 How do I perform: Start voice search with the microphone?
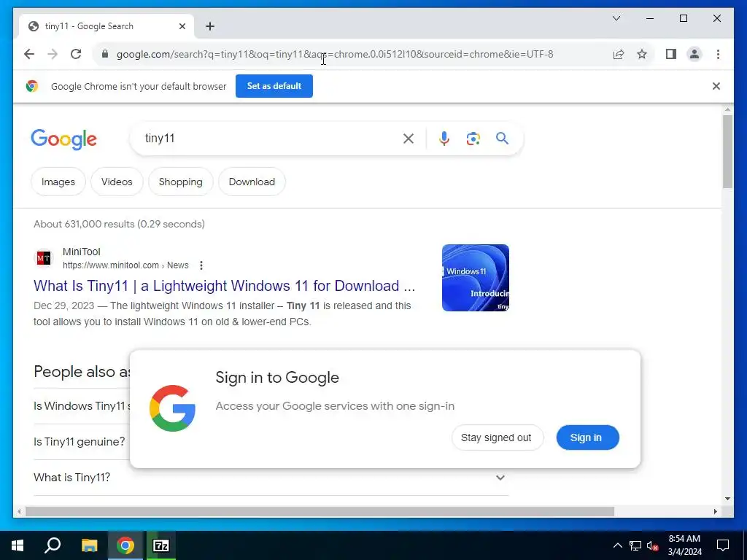(x=444, y=139)
